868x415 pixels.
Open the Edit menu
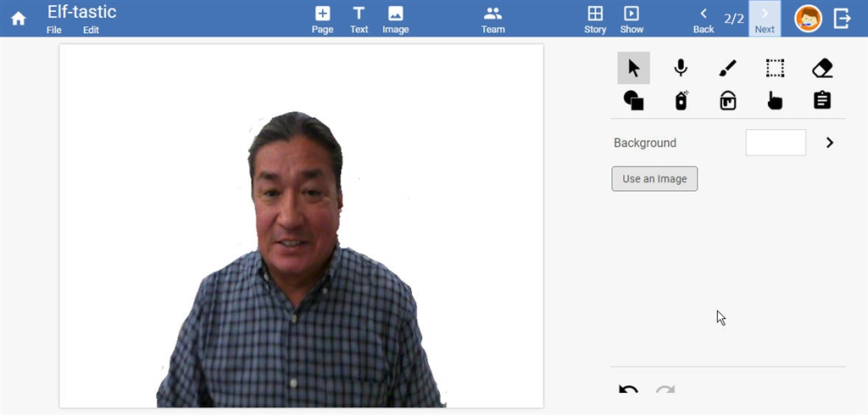[91, 30]
